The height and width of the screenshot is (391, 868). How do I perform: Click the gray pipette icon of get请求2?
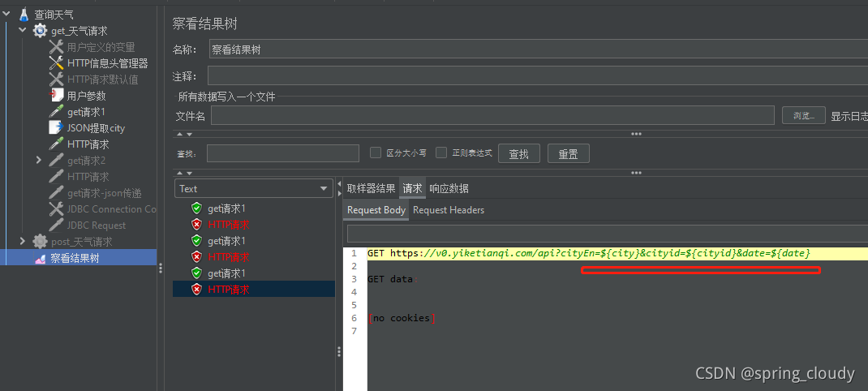tap(57, 161)
